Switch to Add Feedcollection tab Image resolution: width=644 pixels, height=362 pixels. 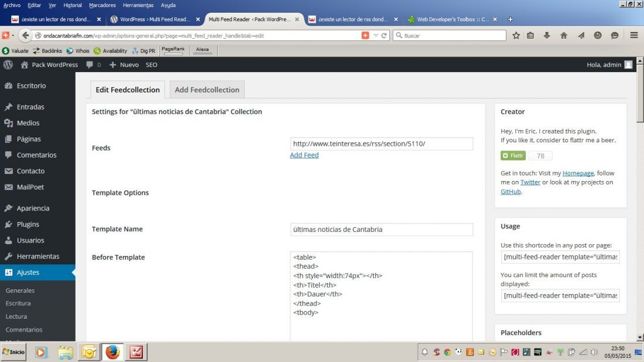pyautogui.click(x=207, y=90)
